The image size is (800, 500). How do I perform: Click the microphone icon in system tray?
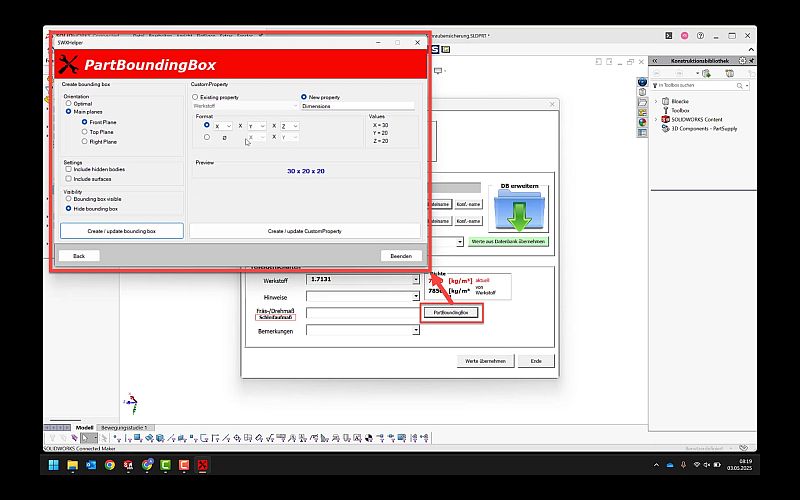click(684, 465)
